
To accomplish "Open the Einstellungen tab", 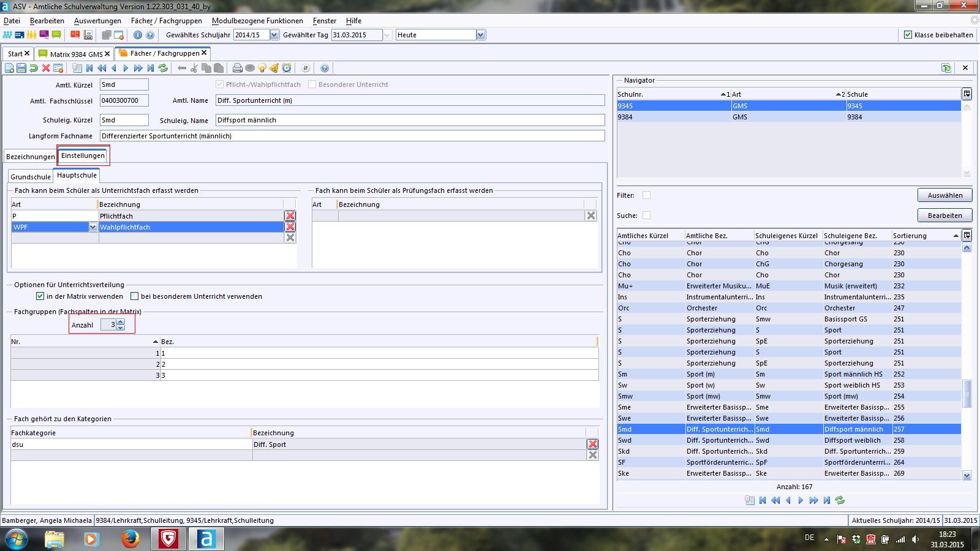I will pos(83,156).
